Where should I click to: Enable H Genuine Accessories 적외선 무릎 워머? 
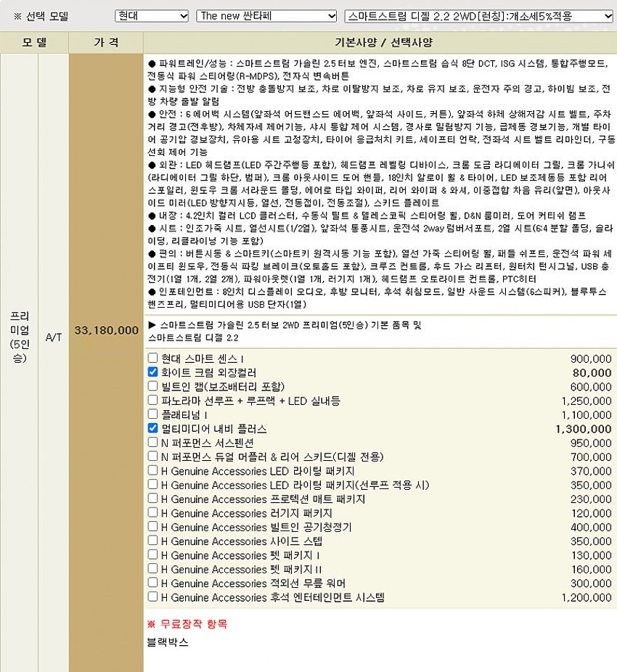152,583
